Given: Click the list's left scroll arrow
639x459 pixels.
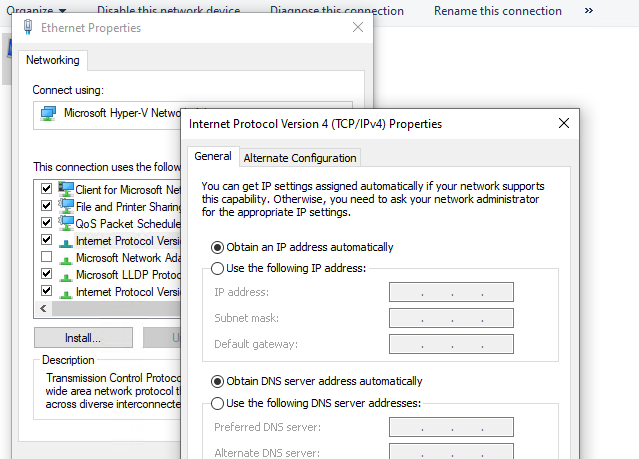Looking at the screenshot, I should point(43,309).
